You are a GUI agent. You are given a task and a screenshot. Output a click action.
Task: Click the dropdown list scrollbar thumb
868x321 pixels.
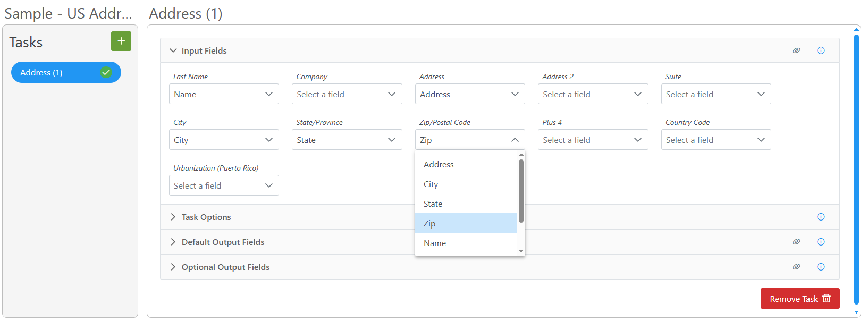point(521,191)
